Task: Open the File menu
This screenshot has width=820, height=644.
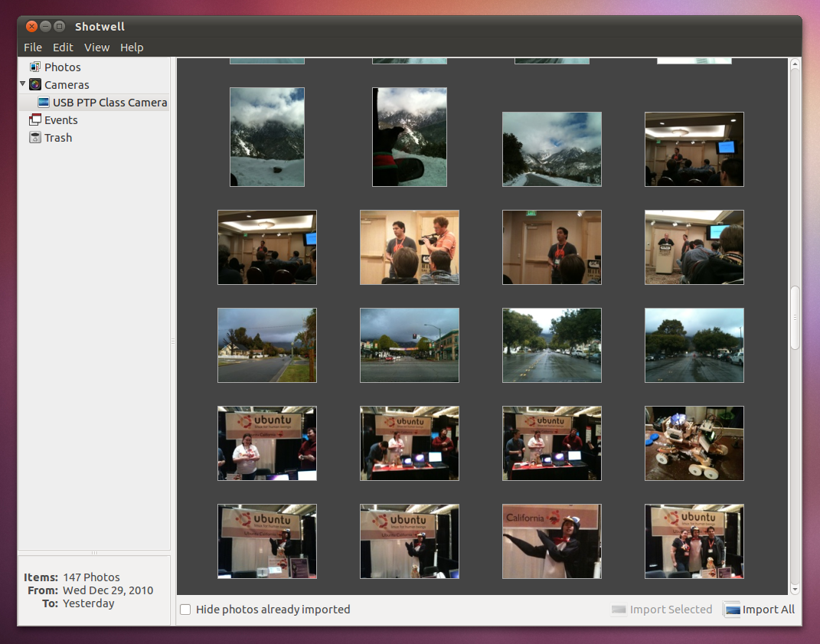Action: coord(33,47)
